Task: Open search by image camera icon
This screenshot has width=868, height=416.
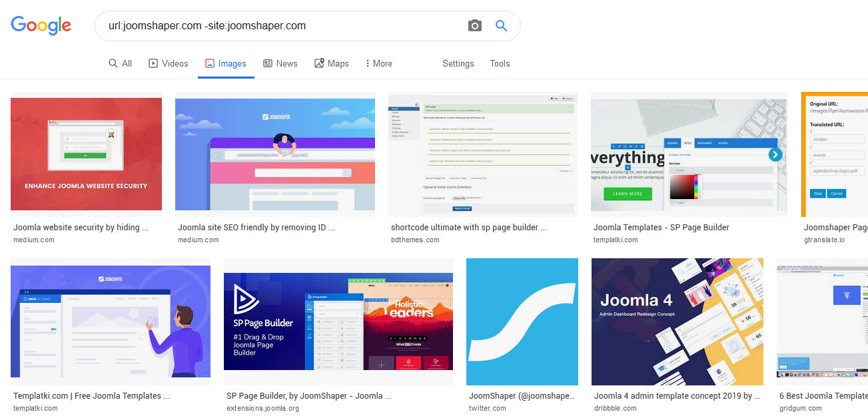Action: pos(474,26)
